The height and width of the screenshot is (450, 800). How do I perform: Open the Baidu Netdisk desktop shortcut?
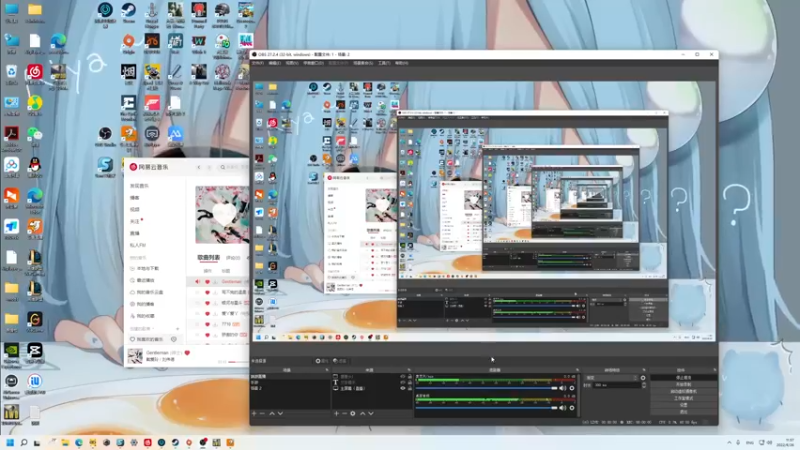[11, 167]
